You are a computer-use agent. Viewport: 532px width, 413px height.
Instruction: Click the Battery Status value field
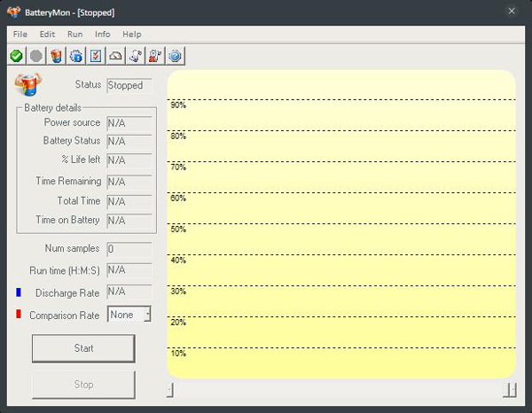[129, 142]
